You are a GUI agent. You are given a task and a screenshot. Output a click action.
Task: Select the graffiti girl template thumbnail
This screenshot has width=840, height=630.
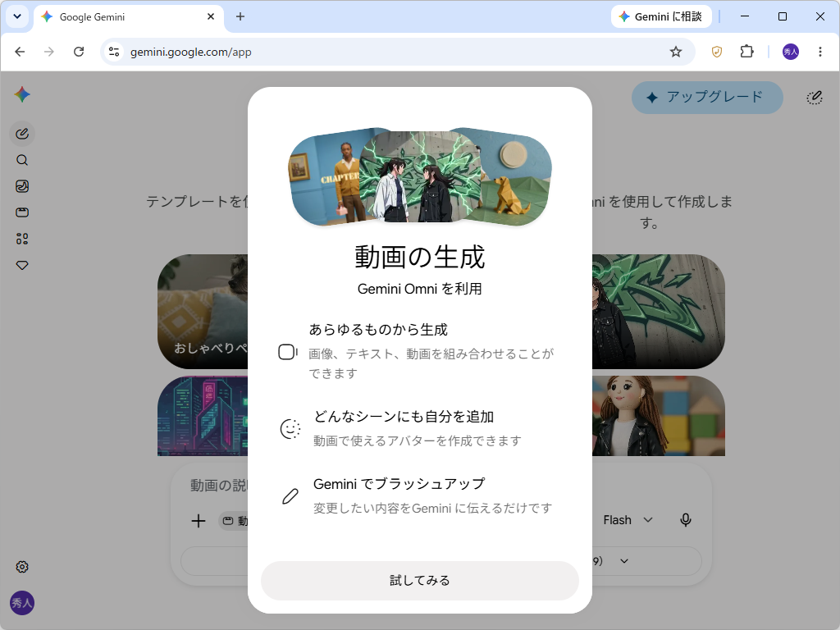[x=659, y=312]
